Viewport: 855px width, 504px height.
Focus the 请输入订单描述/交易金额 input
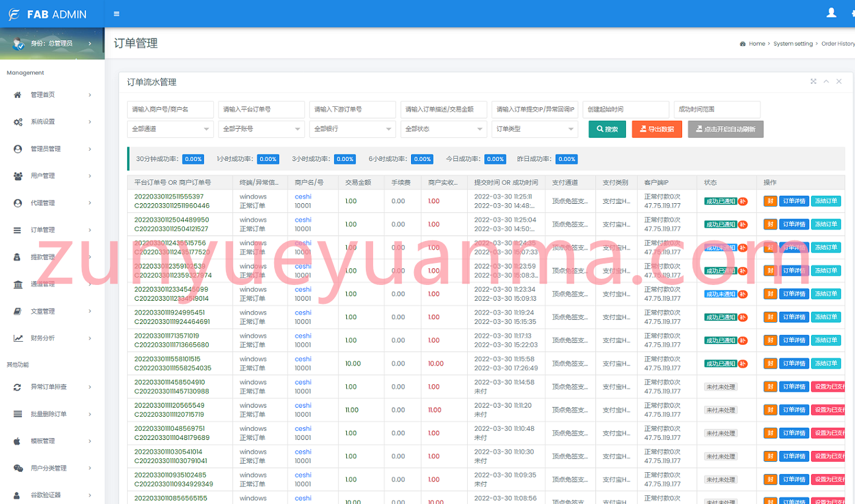coord(443,110)
